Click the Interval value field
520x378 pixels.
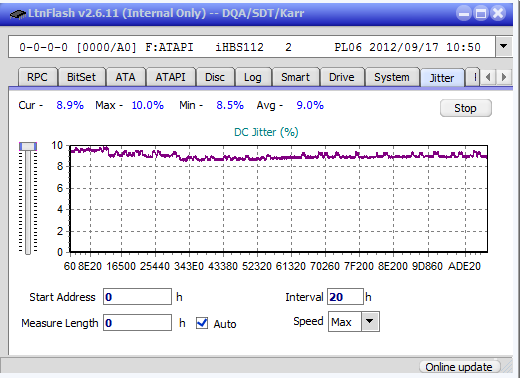[x=345, y=297]
